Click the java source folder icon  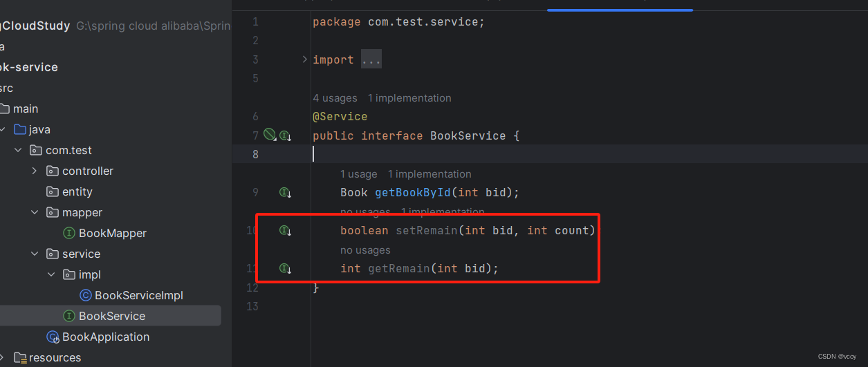(x=20, y=130)
